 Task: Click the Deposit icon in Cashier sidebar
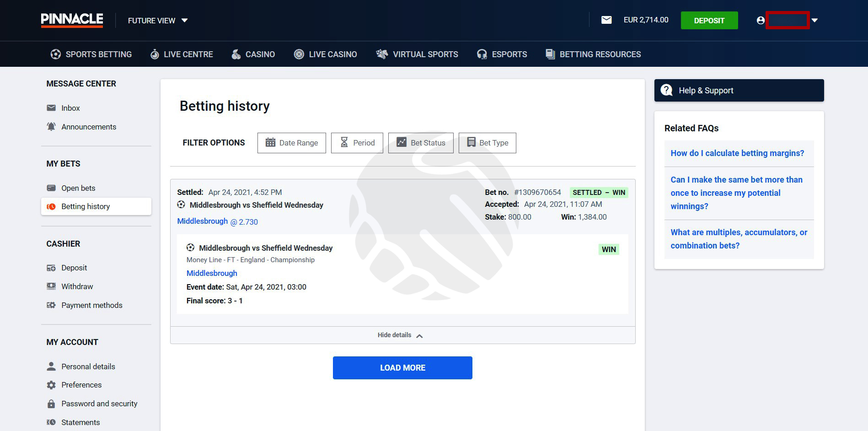[x=51, y=268]
